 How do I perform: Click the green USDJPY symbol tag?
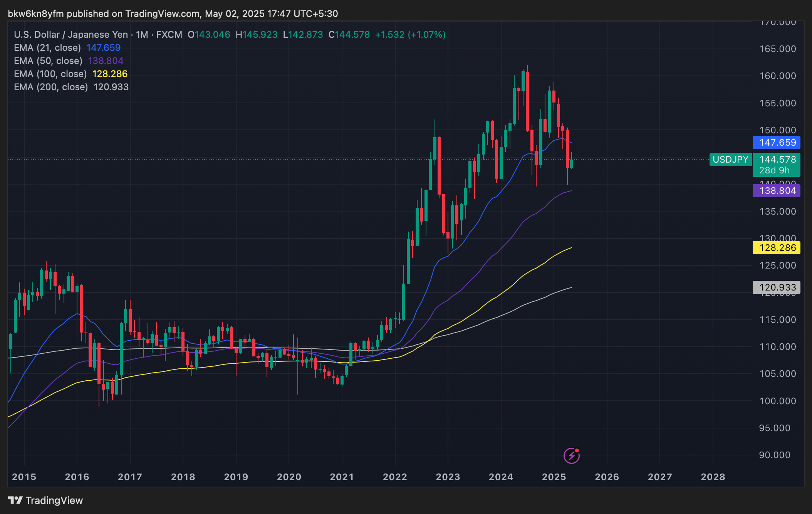730,160
